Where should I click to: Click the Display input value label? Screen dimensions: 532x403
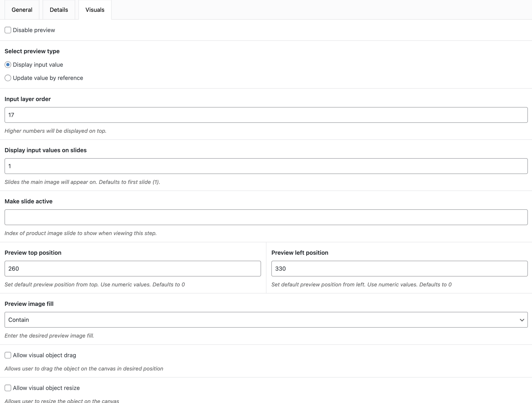coord(38,65)
